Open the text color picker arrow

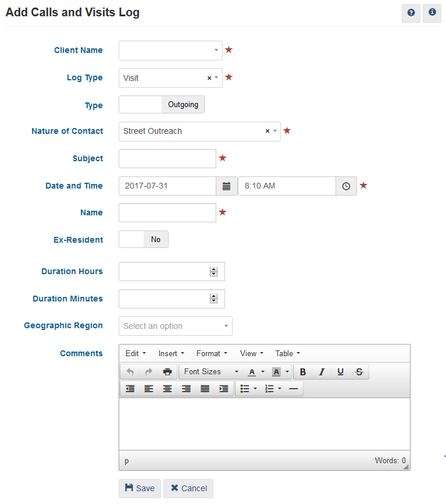[262, 372]
